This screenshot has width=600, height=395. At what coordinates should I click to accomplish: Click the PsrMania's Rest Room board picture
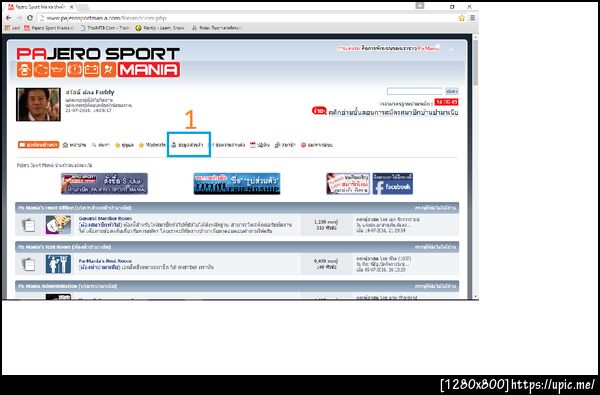(58, 264)
